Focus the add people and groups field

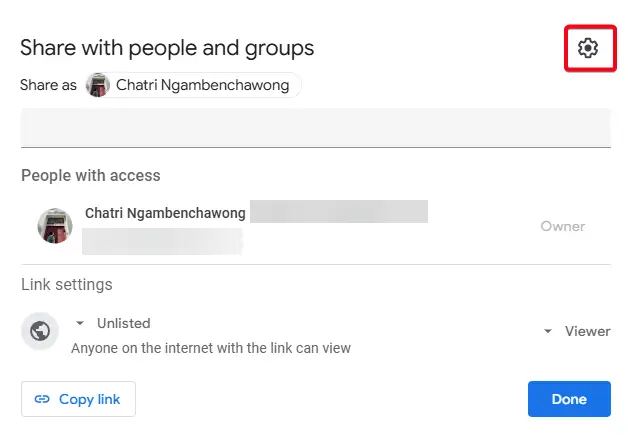tap(316, 127)
